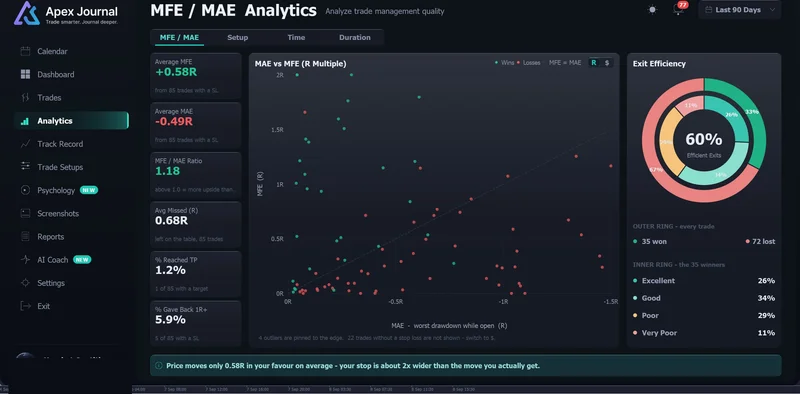Click the Exit door icon
This screenshot has height=394, width=800.
tap(25, 306)
